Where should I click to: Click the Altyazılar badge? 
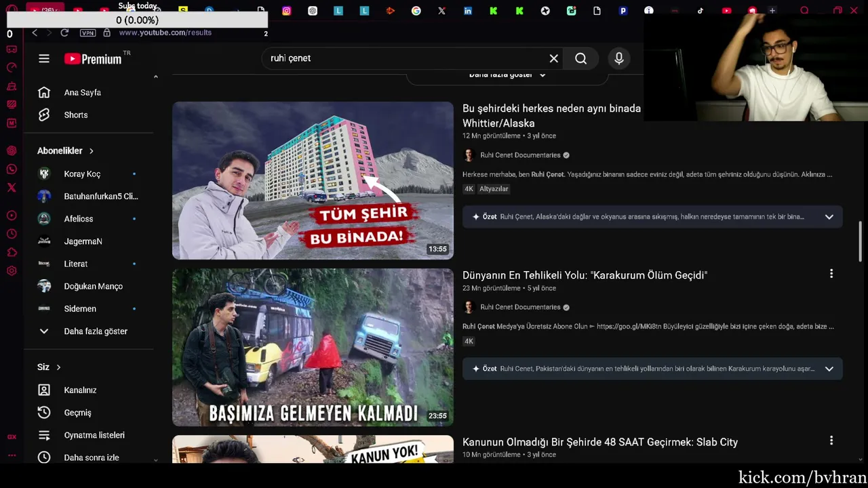[494, 189]
